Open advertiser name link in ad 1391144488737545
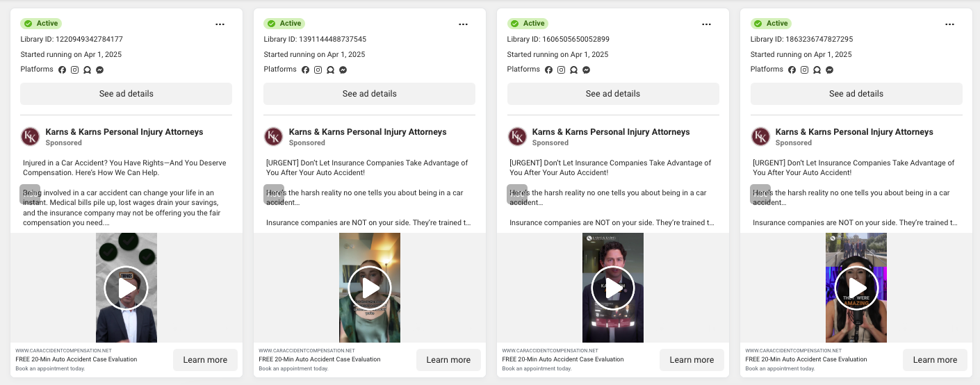Viewport: 980px width, 385px height. tap(368, 132)
